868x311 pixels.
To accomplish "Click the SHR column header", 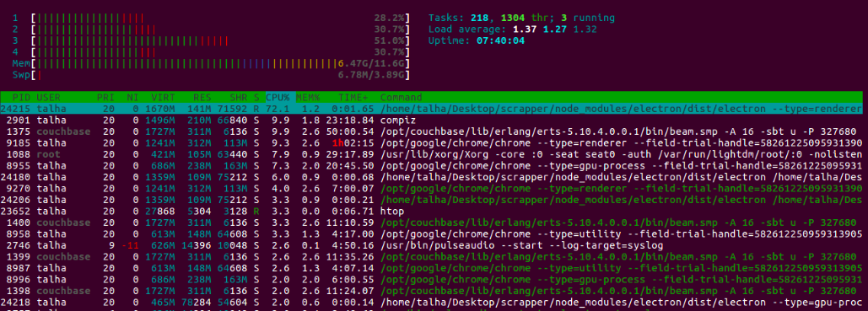I will click(x=238, y=98).
